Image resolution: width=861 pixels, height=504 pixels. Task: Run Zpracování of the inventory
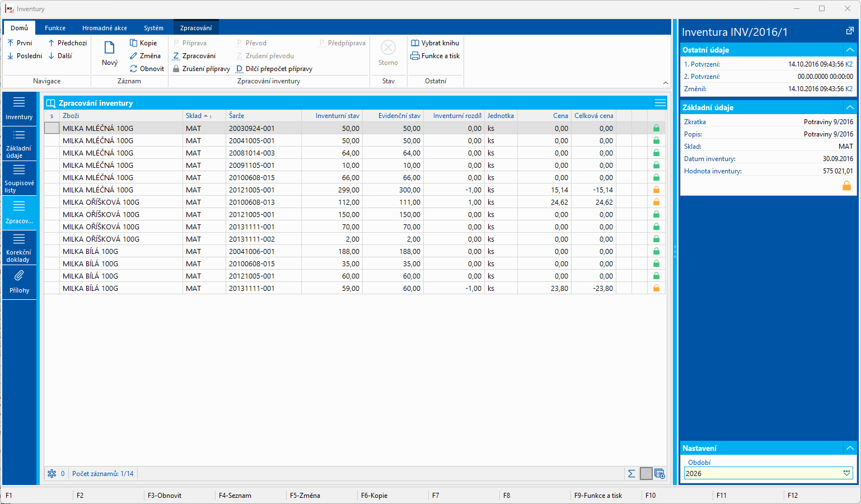pos(194,56)
